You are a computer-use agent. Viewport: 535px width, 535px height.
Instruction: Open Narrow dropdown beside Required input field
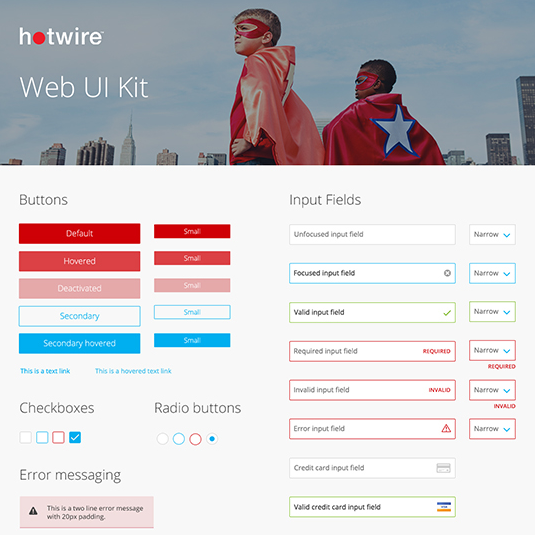492,350
